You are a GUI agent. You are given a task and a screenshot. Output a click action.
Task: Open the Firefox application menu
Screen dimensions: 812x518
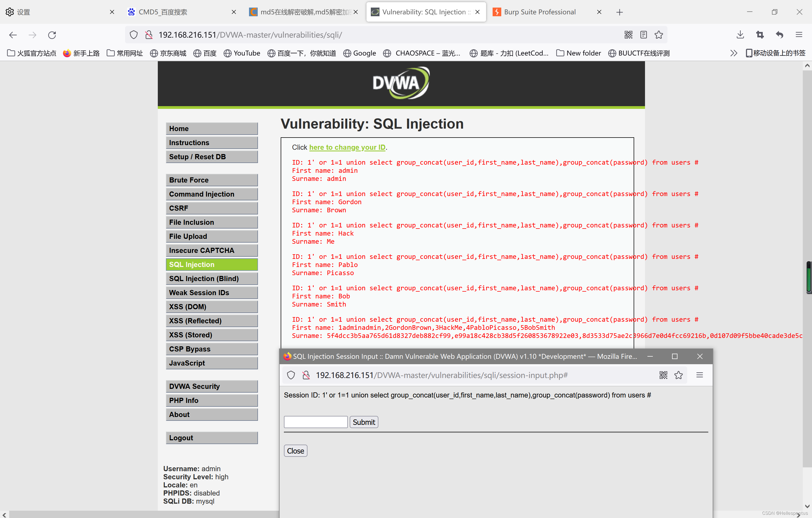coord(799,35)
